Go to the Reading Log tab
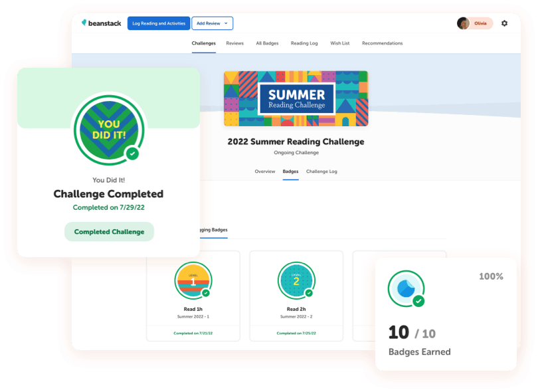538x392 pixels. pos(304,43)
